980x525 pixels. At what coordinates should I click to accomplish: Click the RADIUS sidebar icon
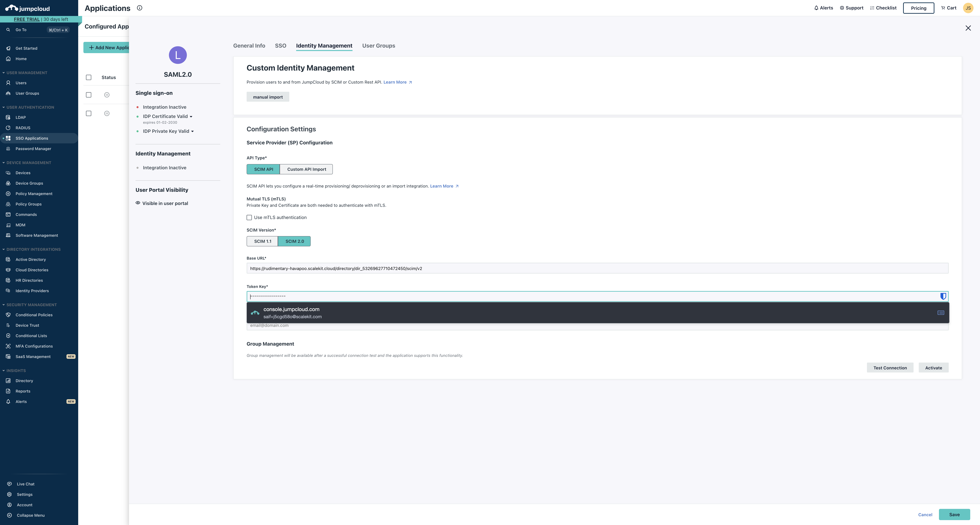(x=8, y=128)
